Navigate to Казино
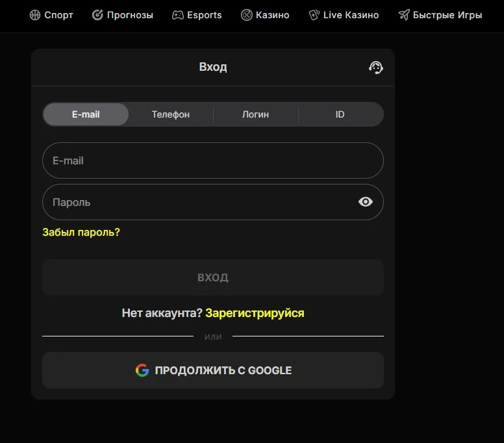This screenshot has height=443, width=504. (265, 15)
